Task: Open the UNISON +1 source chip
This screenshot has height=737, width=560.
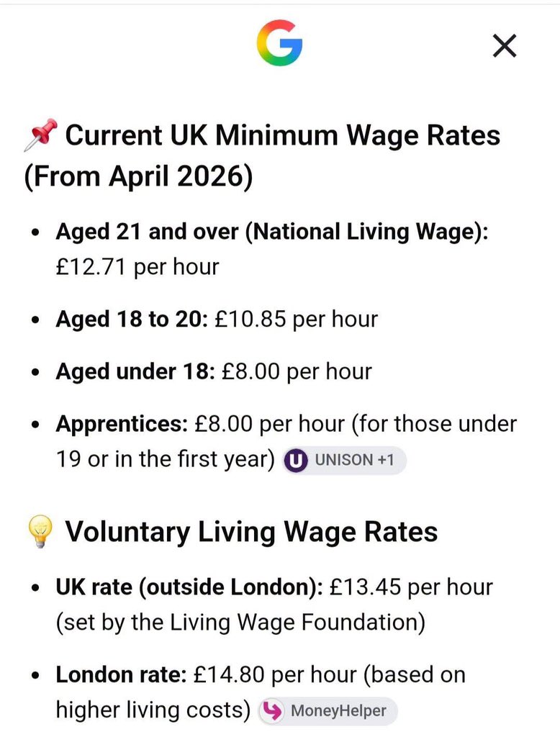Action: coord(345,460)
